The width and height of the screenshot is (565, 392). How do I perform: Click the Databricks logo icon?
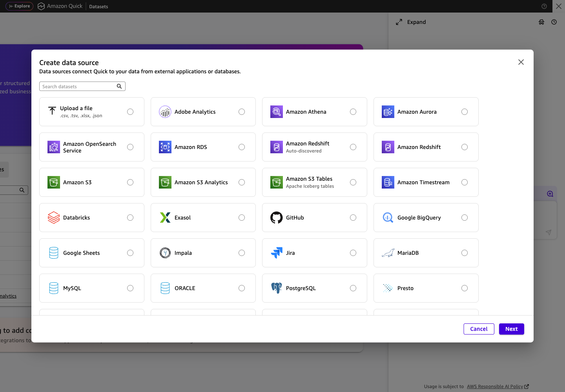pos(54,218)
